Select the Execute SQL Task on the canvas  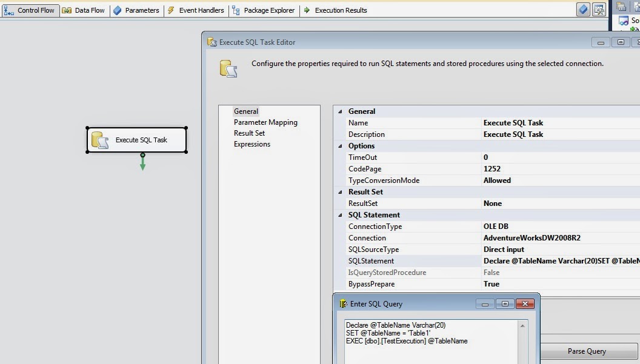tap(137, 140)
